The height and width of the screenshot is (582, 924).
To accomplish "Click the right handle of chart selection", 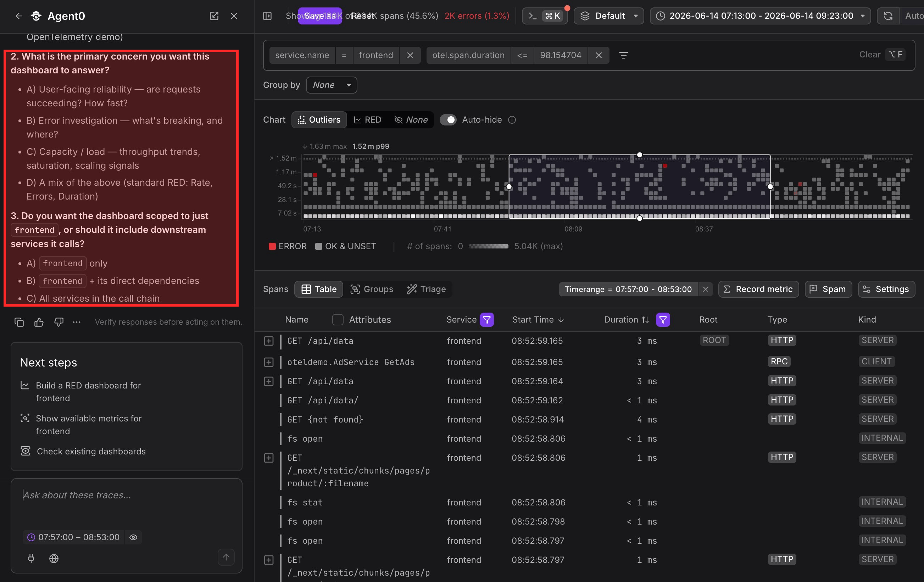I will 770,187.
